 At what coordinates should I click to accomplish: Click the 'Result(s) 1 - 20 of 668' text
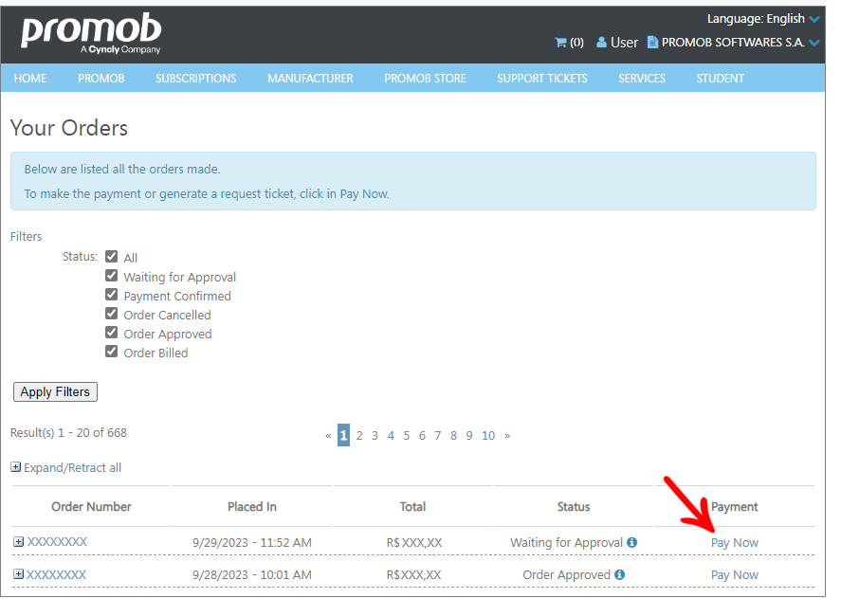[x=68, y=433]
